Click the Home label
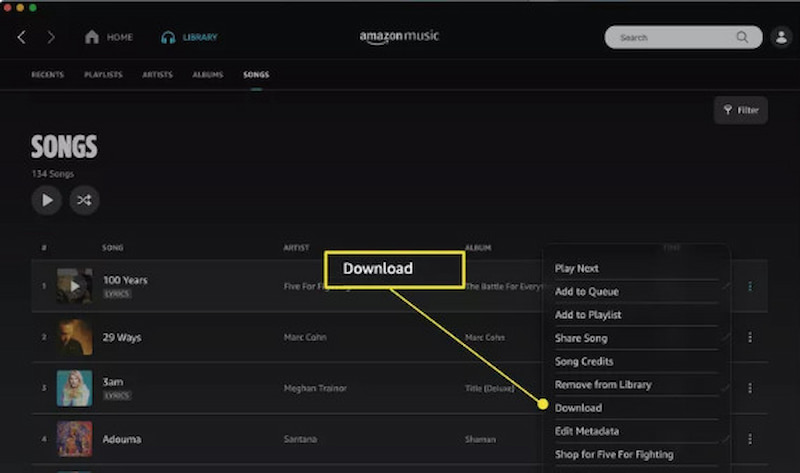 coord(120,37)
